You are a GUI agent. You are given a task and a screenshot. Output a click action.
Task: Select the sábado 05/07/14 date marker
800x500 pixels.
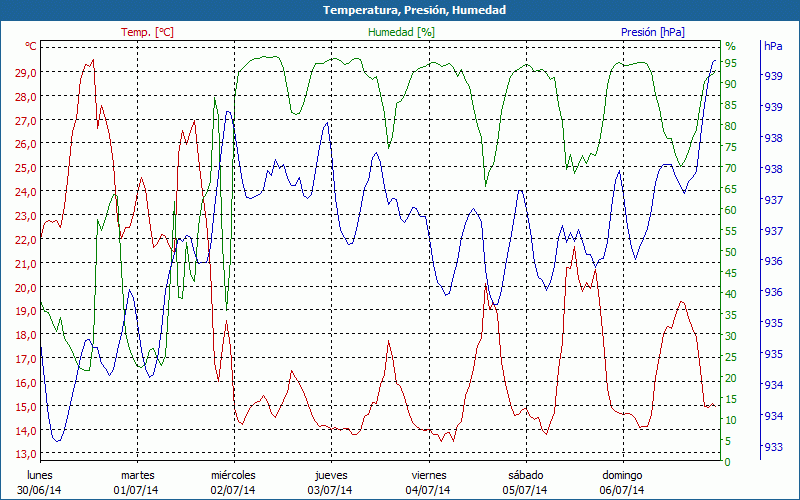[x=525, y=482]
